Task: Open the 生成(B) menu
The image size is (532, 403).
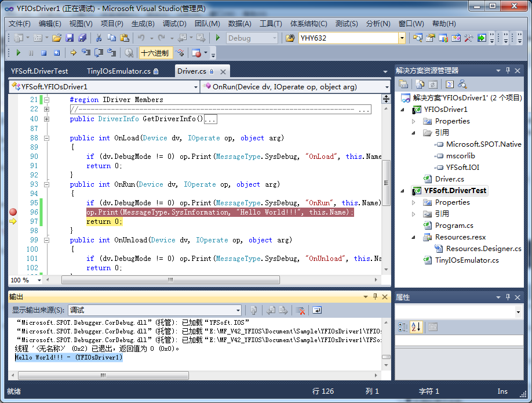Action: [143, 24]
